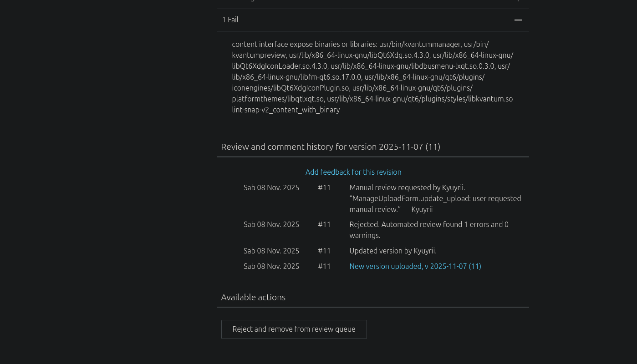Image resolution: width=637 pixels, height=364 pixels.
Task: Click the lint-snap-v2_content_with_binary check name
Action: [x=285, y=110]
